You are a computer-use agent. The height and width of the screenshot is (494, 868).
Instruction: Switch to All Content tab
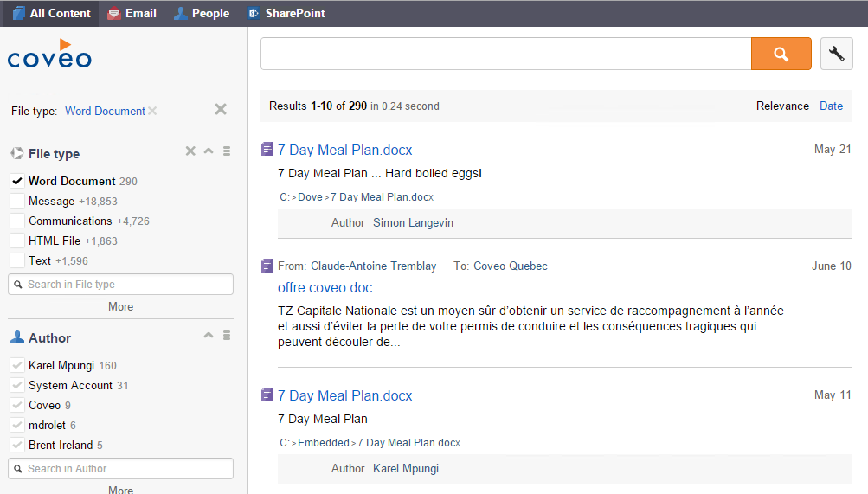tap(51, 13)
